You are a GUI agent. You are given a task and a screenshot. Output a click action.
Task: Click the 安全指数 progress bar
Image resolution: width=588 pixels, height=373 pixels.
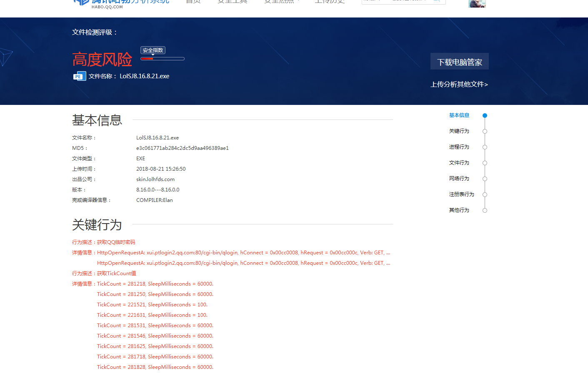click(x=163, y=59)
